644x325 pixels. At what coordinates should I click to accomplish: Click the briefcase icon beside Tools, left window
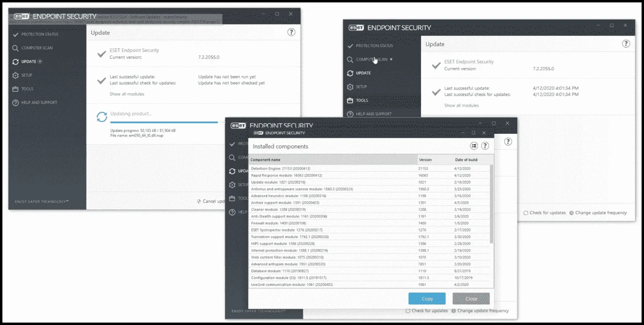click(16, 89)
